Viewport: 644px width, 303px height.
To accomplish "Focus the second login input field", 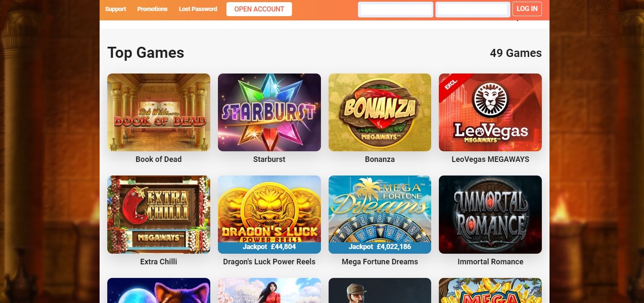I will coord(473,9).
